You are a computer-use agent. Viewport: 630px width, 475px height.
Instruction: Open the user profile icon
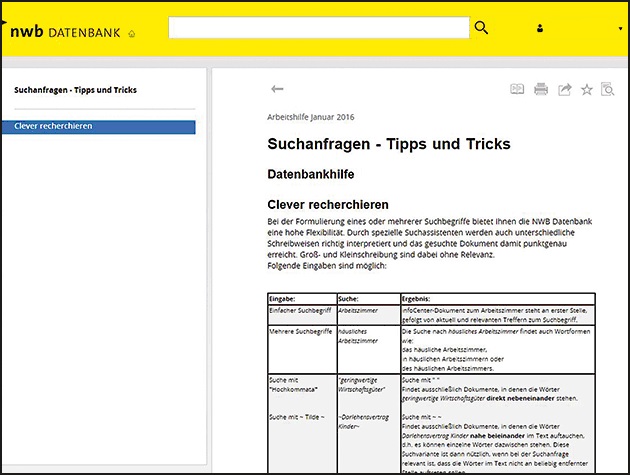pyautogui.click(x=541, y=29)
